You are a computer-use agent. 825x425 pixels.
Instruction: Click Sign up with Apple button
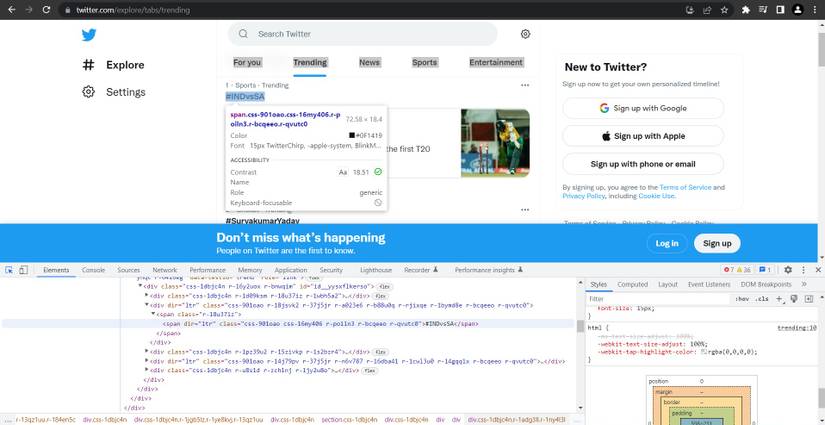coord(643,136)
